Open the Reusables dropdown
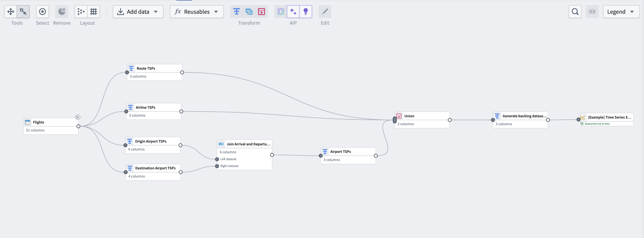The image size is (644, 238). [197, 12]
